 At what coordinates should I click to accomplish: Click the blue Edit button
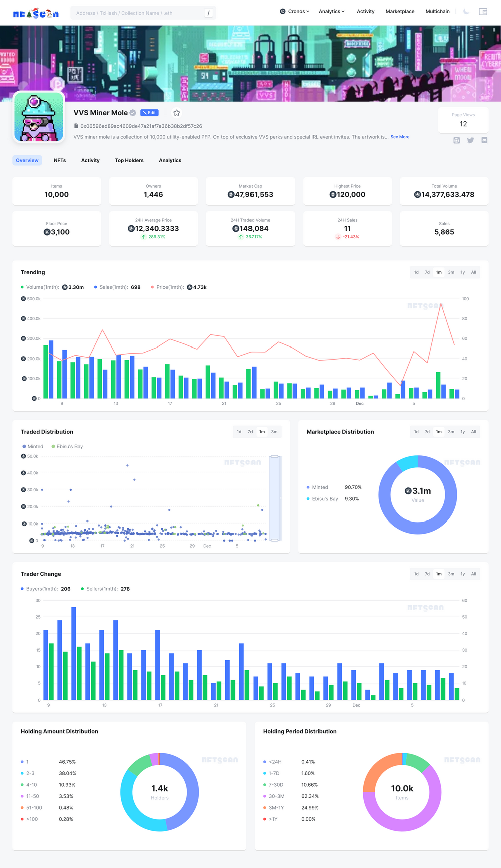(149, 113)
